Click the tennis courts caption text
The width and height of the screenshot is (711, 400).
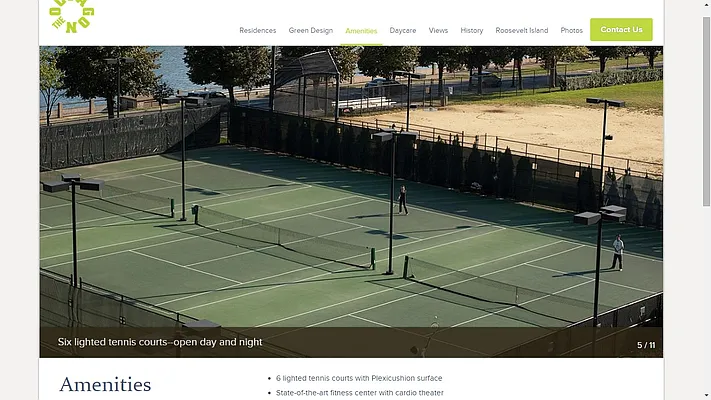tap(160, 342)
